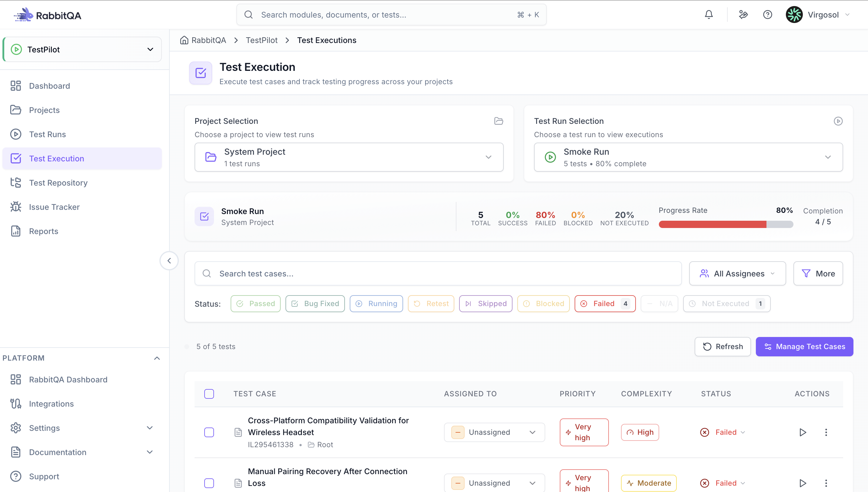Click TestPilot breadcrumb link
868x492 pixels.
click(261, 40)
